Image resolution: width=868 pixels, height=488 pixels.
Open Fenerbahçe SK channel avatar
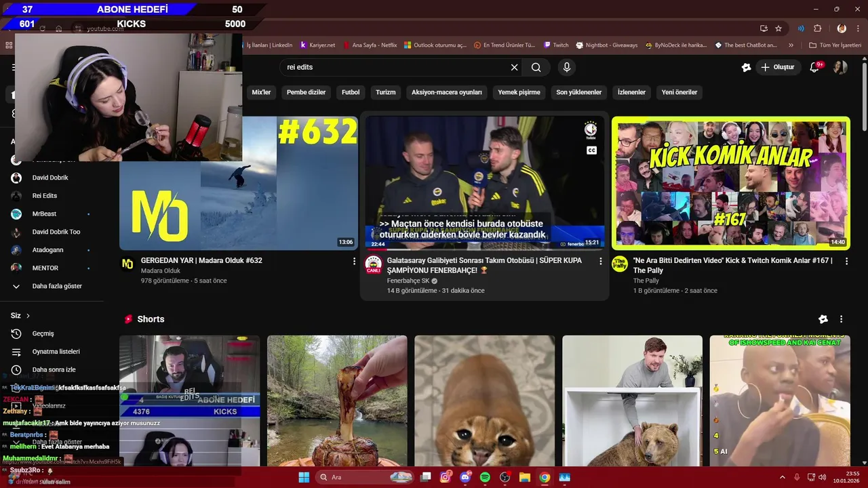[373, 264]
